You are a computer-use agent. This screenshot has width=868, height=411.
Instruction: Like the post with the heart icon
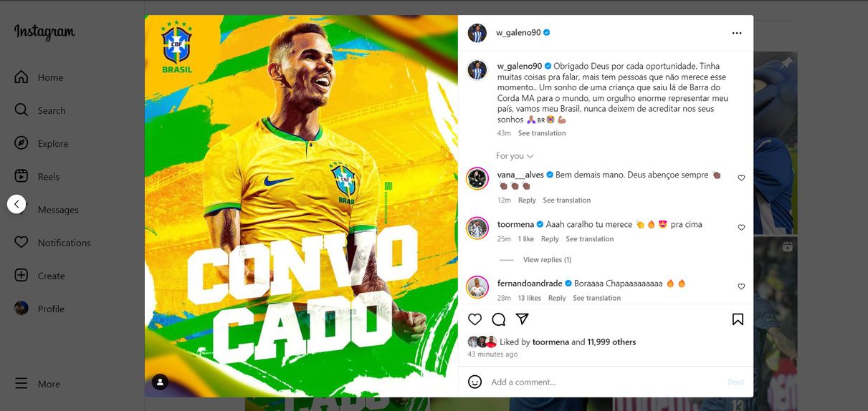pos(474,319)
